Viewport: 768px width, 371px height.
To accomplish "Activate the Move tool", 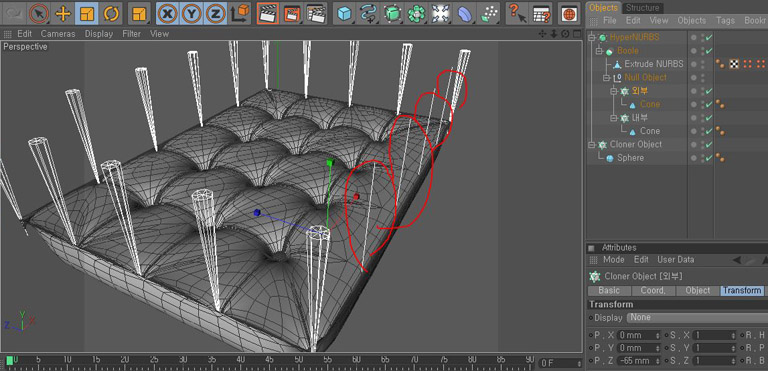I will click(x=63, y=13).
